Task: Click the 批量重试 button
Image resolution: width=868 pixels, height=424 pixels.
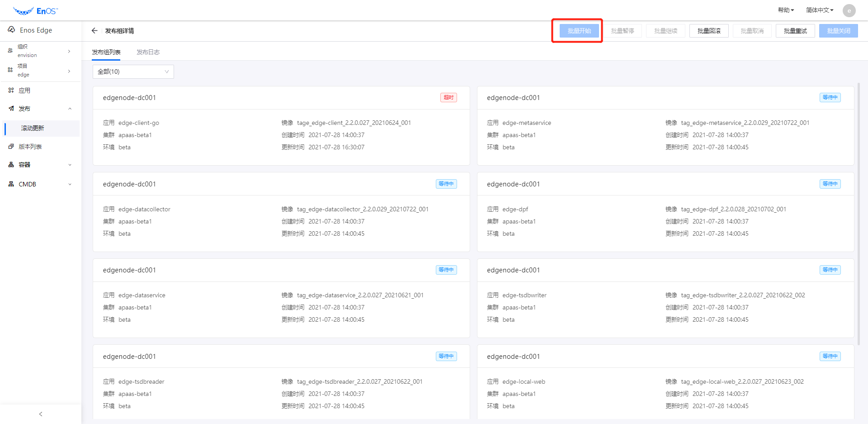Action: tap(795, 30)
